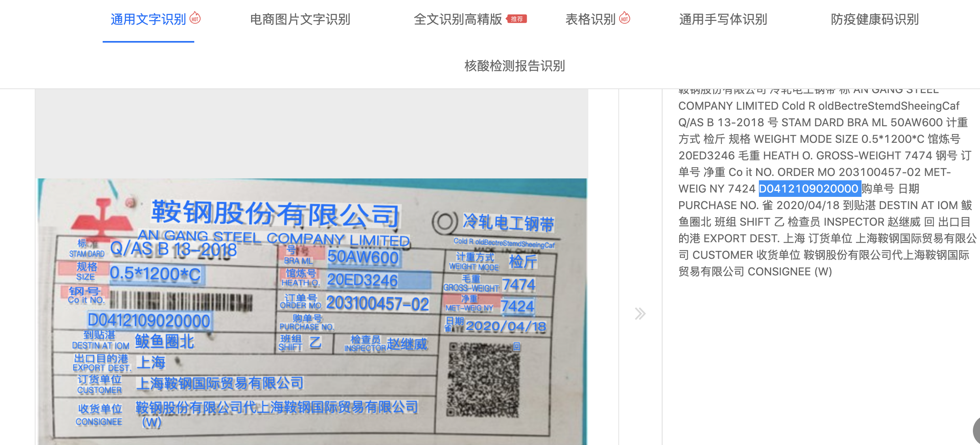Click recognized date 2020/04/18 on the image
Screen dimensions: 980x445
506,326
